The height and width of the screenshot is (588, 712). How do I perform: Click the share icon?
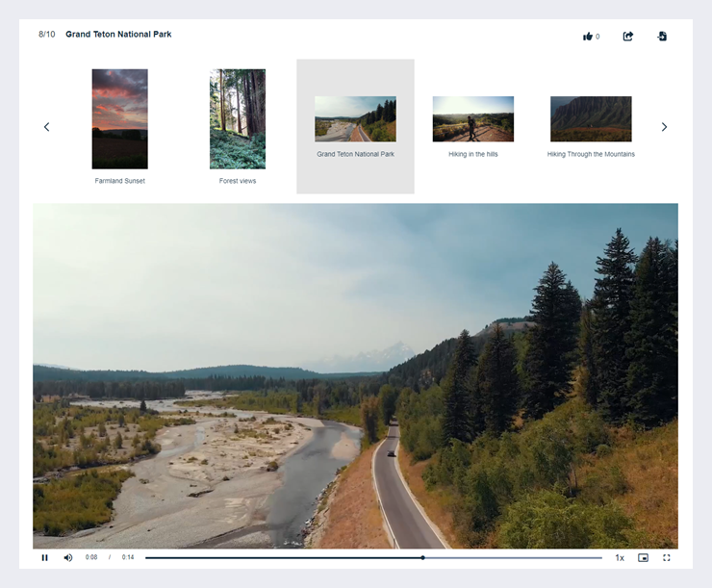pos(628,37)
